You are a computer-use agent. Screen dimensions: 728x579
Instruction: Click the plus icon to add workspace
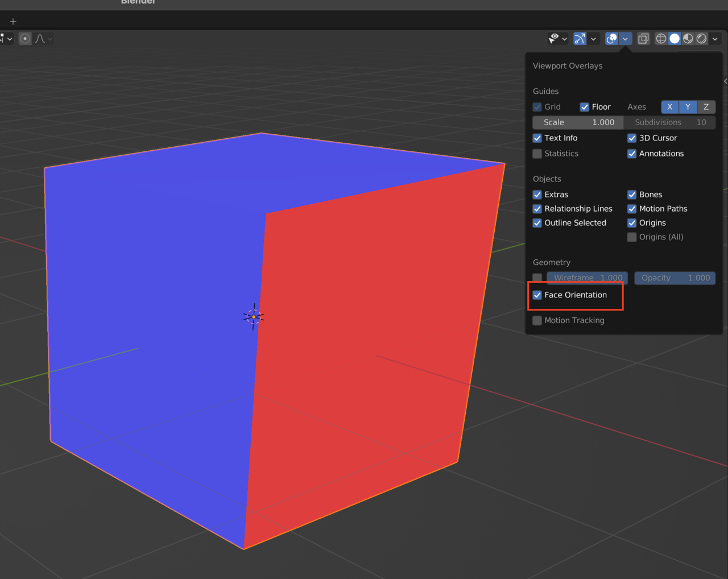point(13,22)
